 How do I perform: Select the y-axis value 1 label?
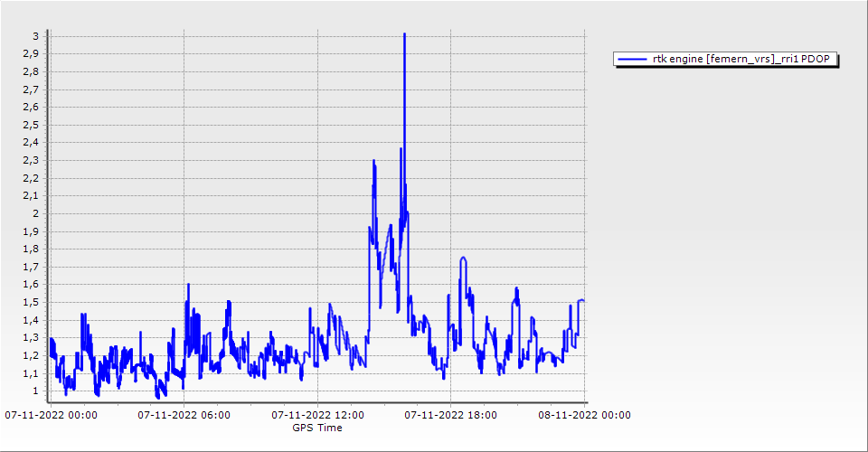[x=35, y=391]
